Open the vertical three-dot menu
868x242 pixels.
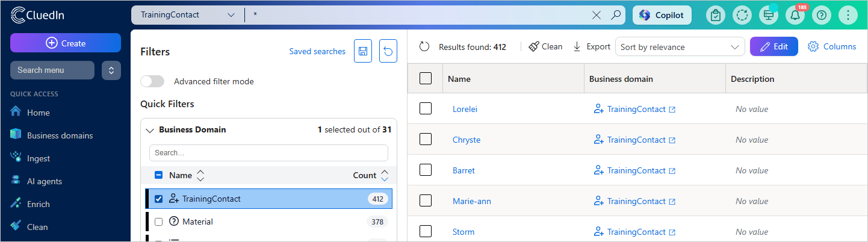848,16
